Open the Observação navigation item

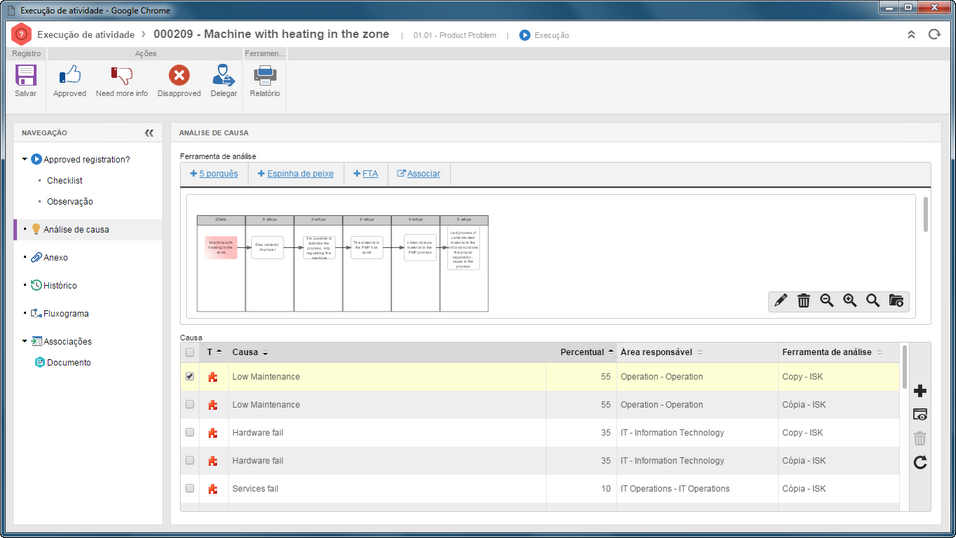(x=70, y=201)
